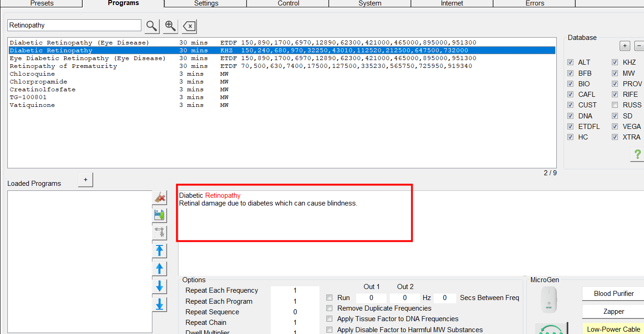The height and width of the screenshot is (334, 644).
Task: Click the greyed-out shuffle programs icon
Action: [x=160, y=233]
